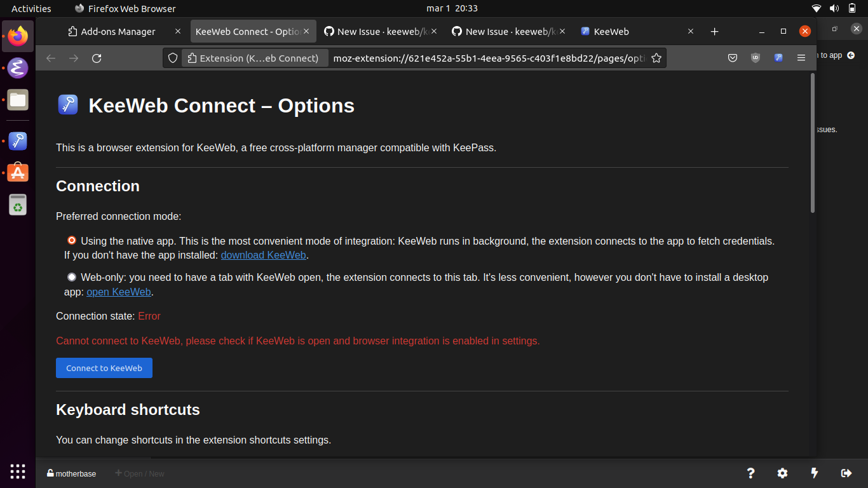The width and height of the screenshot is (868, 488).
Task: Open the Firefox hamburger menu
Action: tap(801, 57)
